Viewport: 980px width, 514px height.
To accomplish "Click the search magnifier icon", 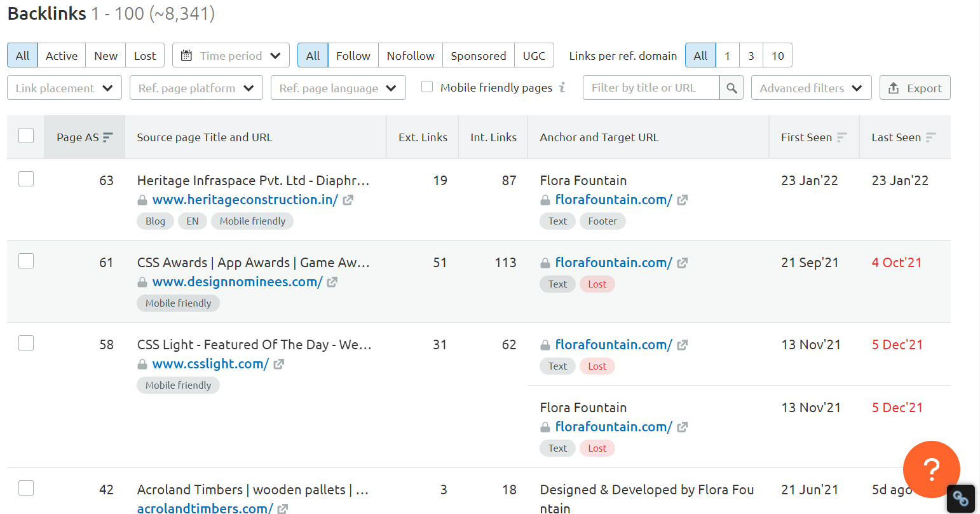I will coord(732,88).
